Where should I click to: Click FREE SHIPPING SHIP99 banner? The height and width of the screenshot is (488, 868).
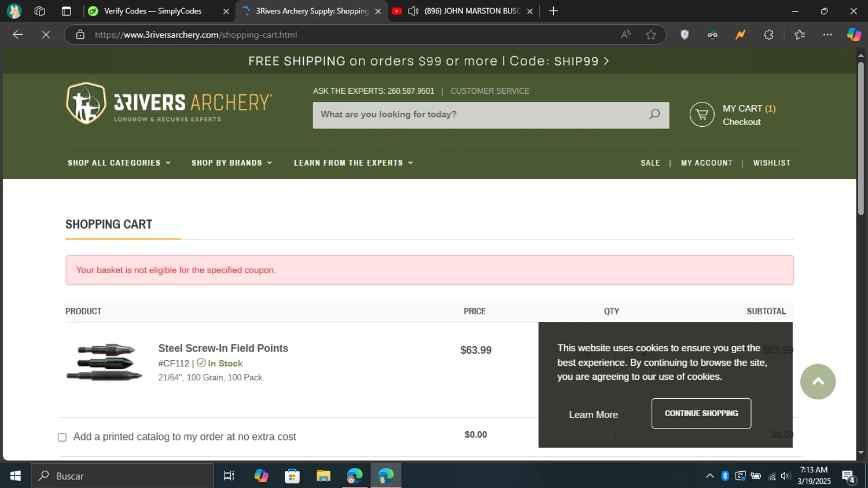tap(429, 61)
